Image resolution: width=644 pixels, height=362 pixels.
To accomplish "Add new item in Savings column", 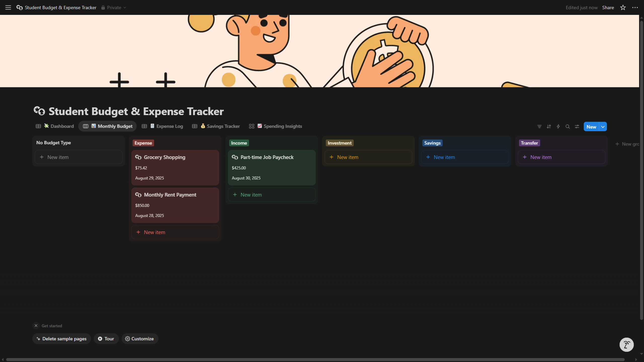I will click(465, 157).
